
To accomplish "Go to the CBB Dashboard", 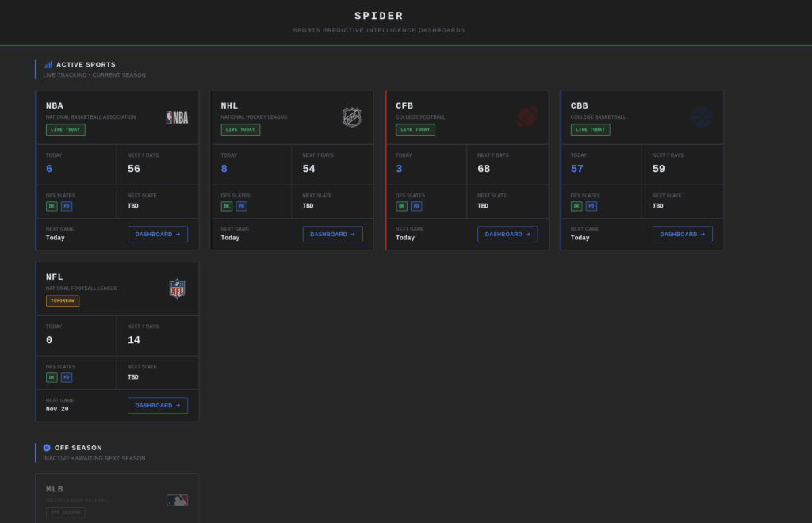I will click(682, 235).
